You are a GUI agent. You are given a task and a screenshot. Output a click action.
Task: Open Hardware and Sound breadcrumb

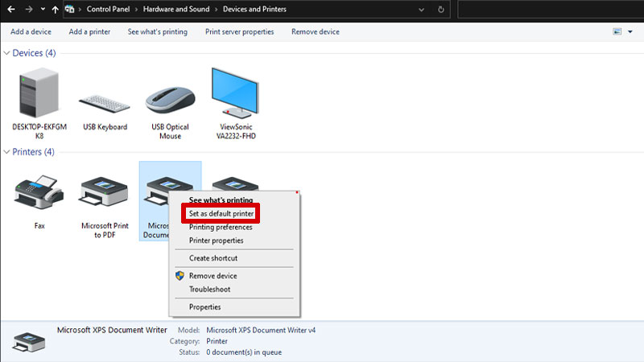[x=176, y=9]
